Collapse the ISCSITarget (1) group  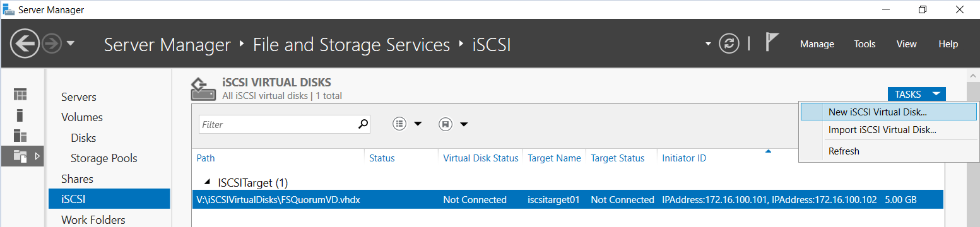[x=208, y=183]
